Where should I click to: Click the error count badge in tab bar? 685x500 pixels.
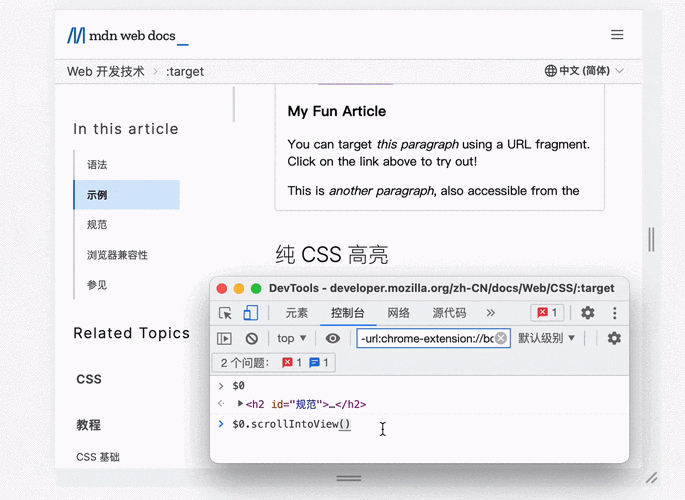pyautogui.click(x=547, y=313)
